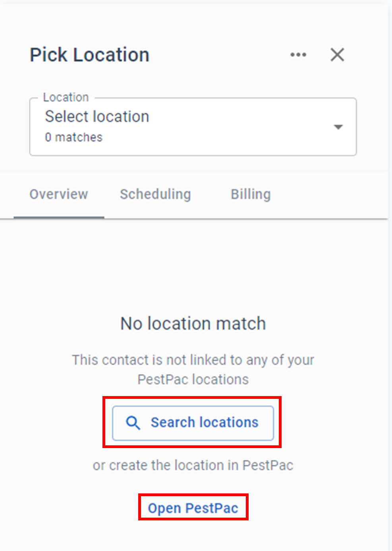Viewport: 392px width, 551px height.
Task: Switch to the Billing tab
Action: tap(251, 194)
